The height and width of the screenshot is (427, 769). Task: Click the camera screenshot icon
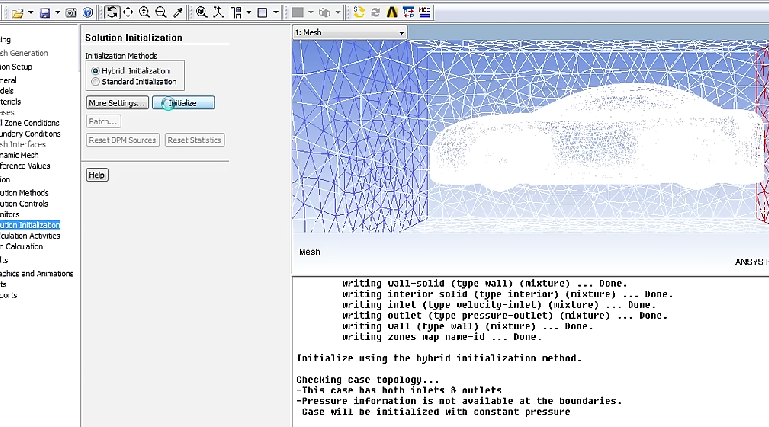pos(72,12)
